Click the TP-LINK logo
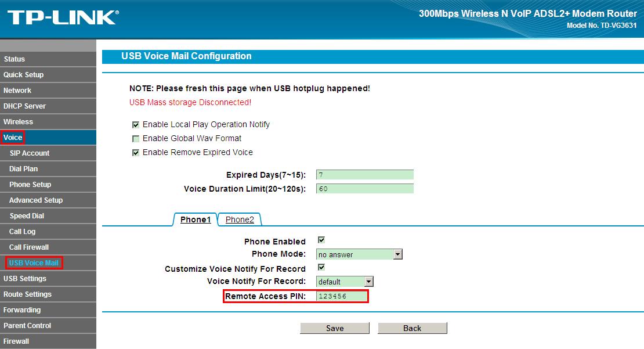Screen dimensions: 644x349 [63, 17]
